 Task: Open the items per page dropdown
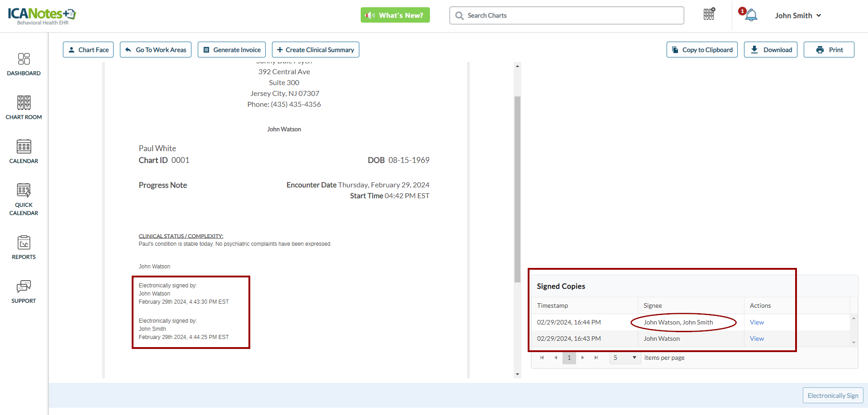tap(625, 358)
